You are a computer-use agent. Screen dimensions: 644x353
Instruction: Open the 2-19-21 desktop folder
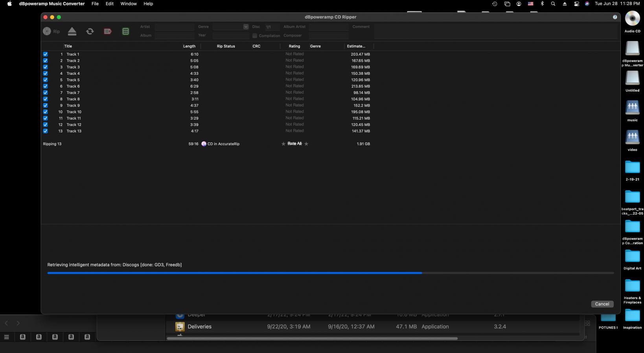tap(632, 167)
